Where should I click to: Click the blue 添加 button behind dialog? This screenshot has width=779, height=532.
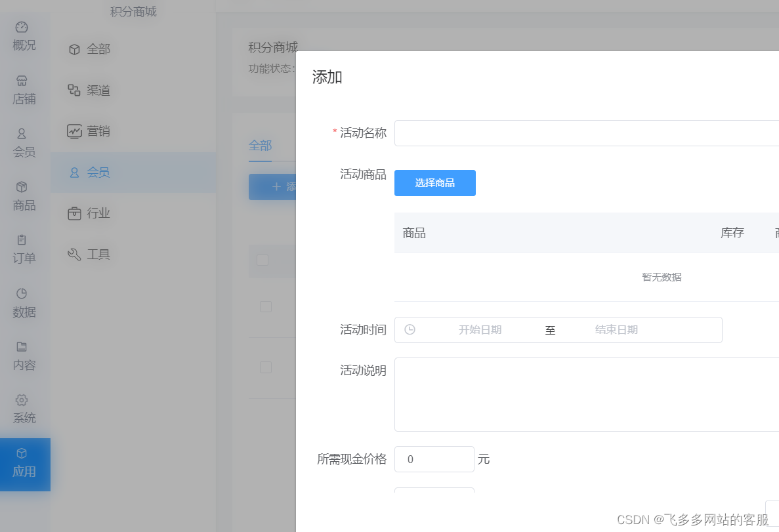[272, 187]
